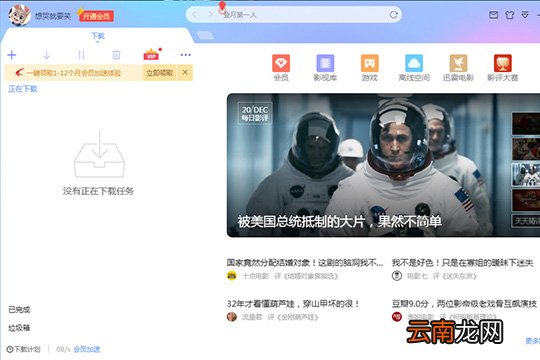Open article 国家竟然分配结婚对象
540x360 pixels.
(305, 263)
